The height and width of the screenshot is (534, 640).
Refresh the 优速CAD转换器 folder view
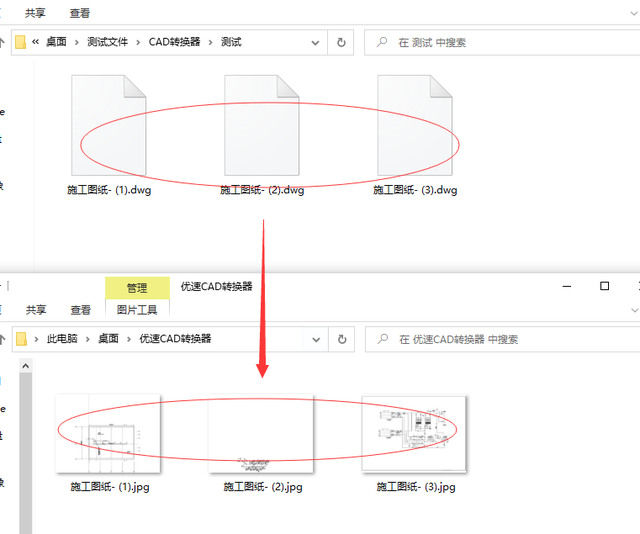click(x=342, y=339)
